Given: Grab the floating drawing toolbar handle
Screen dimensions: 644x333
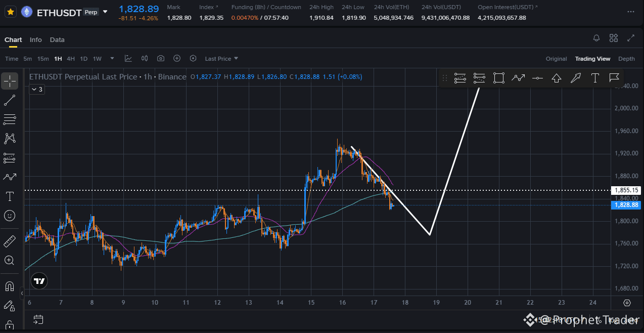Looking at the screenshot, I should [x=445, y=78].
